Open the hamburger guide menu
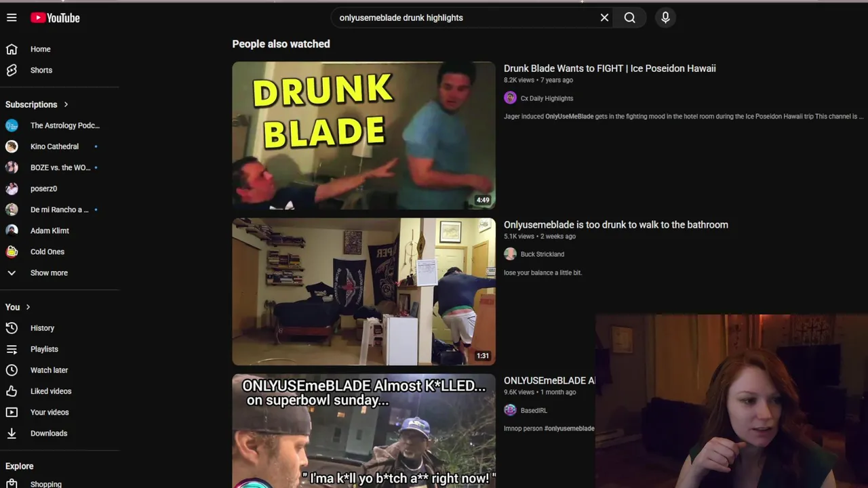Image resolution: width=868 pixels, height=488 pixels. pyautogui.click(x=12, y=18)
